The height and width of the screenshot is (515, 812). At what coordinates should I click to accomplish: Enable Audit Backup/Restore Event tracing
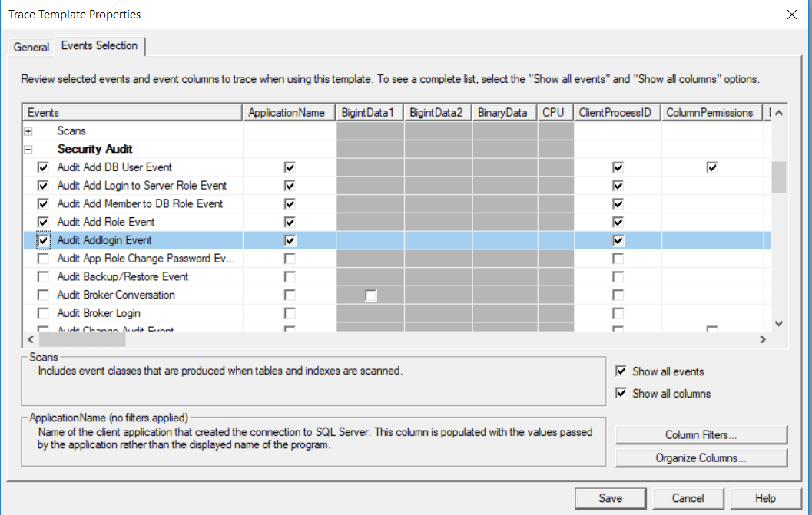pos(44,276)
